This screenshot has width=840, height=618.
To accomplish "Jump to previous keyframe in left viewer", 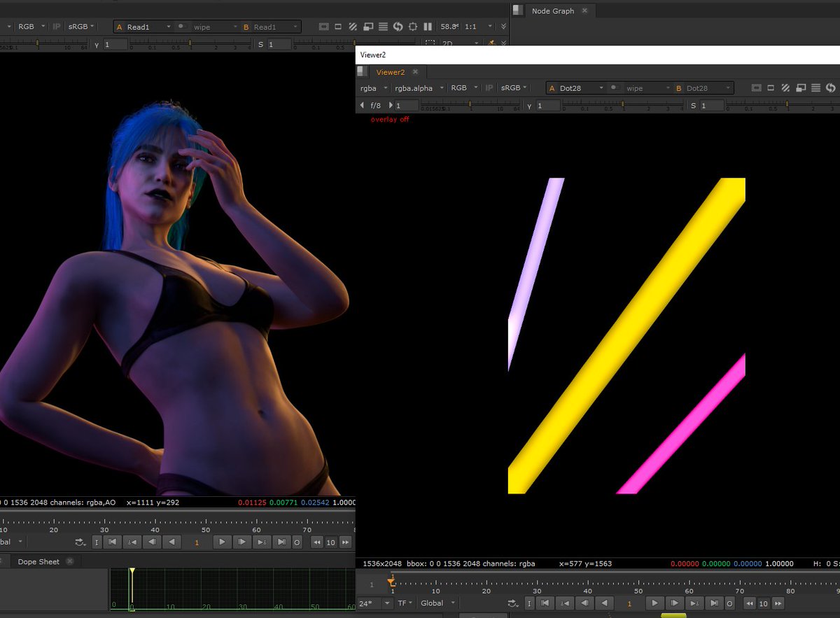I will coord(132,542).
